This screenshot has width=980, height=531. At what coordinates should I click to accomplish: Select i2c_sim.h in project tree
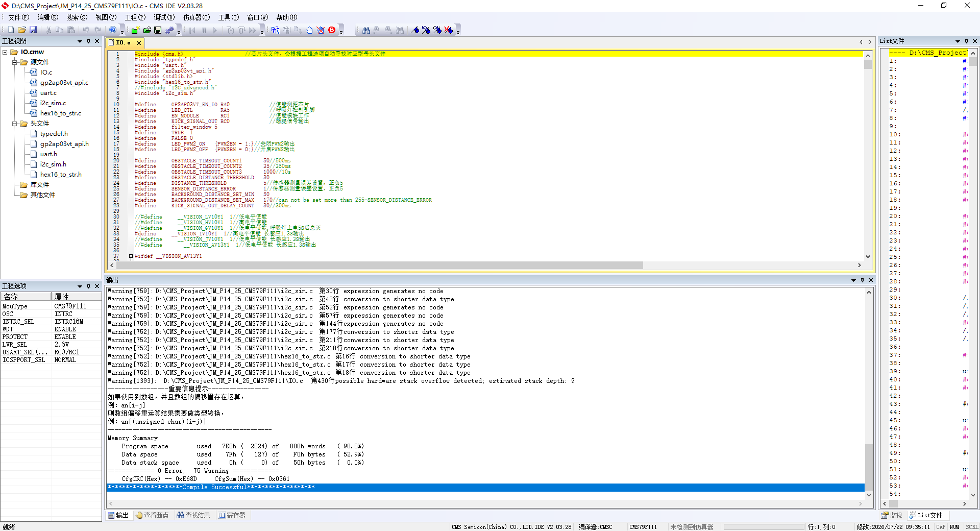[53, 164]
